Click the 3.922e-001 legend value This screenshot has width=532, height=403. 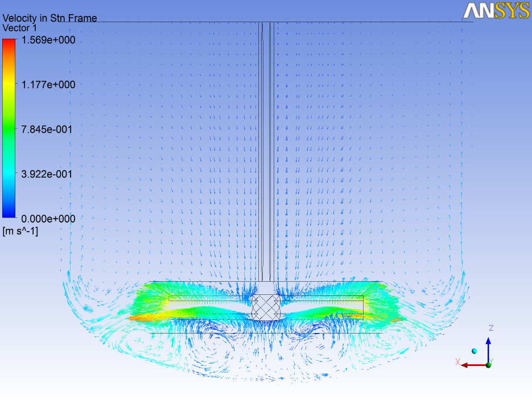pos(47,174)
